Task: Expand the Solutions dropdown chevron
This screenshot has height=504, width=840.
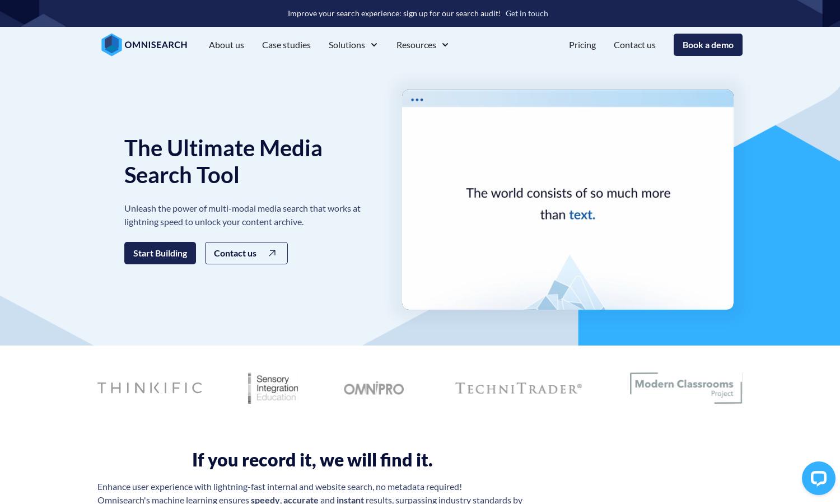Action: click(374, 45)
